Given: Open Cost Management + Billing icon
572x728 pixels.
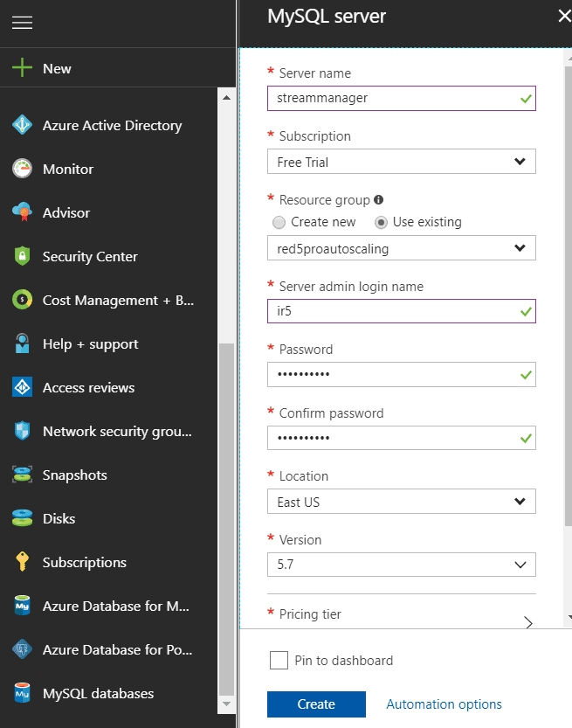Looking at the screenshot, I should (x=22, y=300).
